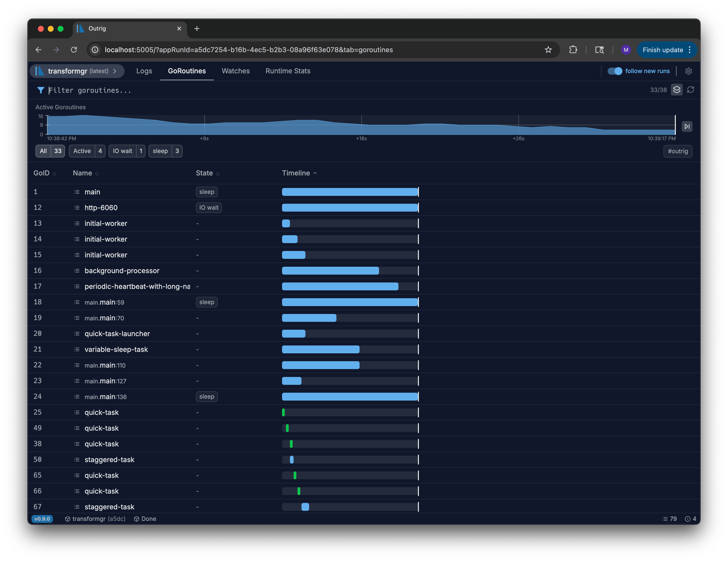Screen dimensions: 728x561
Task: Jump to latest with skip-forward button
Action: click(x=687, y=126)
